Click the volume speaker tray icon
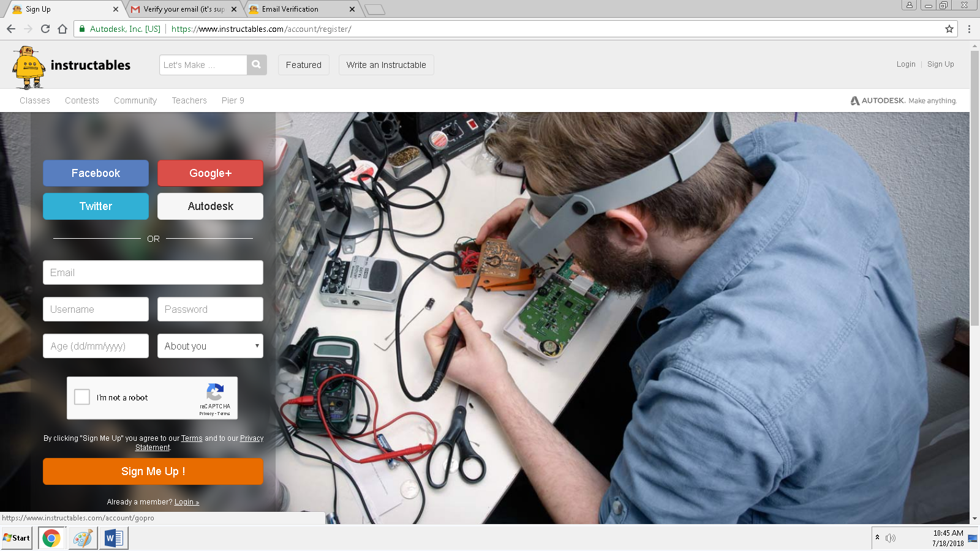The height and width of the screenshot is (551, 980). coord(891,538)
